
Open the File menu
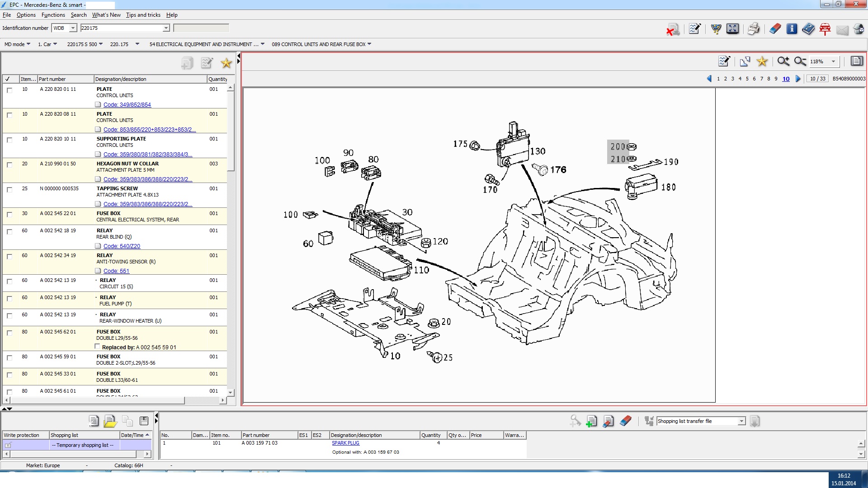[7, 15]
